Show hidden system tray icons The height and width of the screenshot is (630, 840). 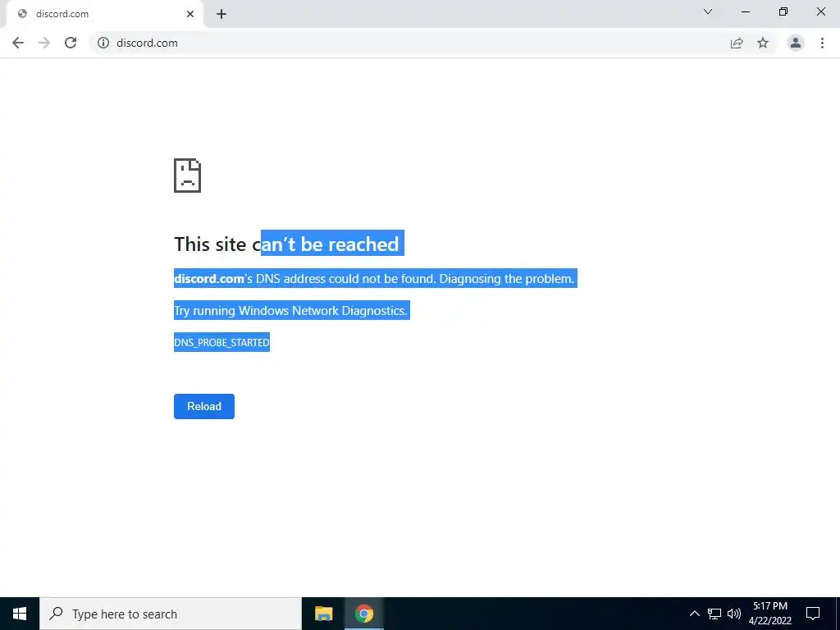click(x=694, y=614)
